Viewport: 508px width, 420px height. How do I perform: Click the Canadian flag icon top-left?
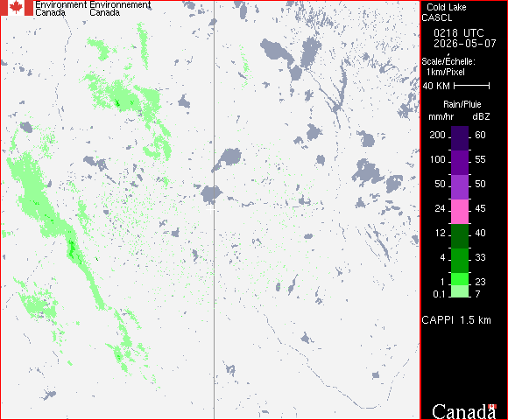click(x=17, y=8)
